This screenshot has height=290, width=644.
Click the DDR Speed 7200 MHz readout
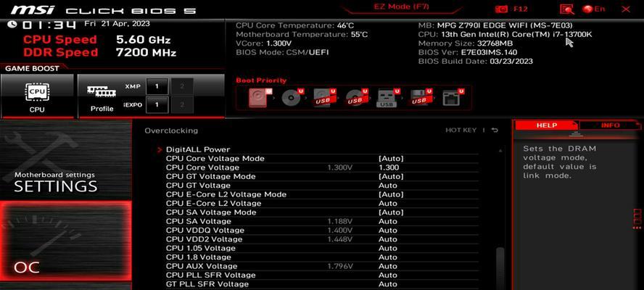100,53
